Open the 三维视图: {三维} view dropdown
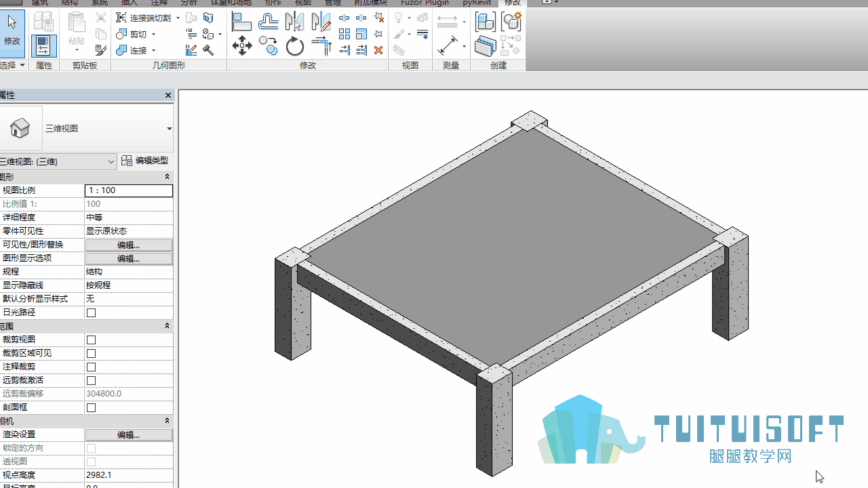This screenshot has height=488, width=868. [58, 161]
